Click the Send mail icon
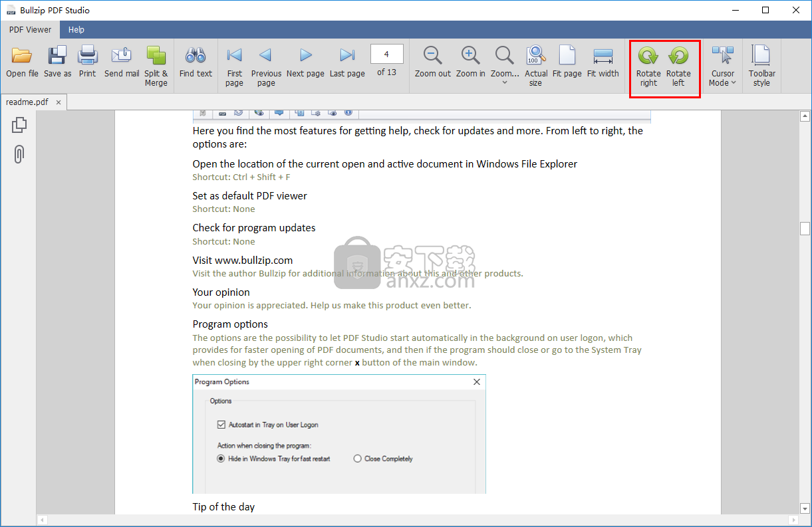The height and width of the screenshot is (527, 812). click(x=122, y=56)
